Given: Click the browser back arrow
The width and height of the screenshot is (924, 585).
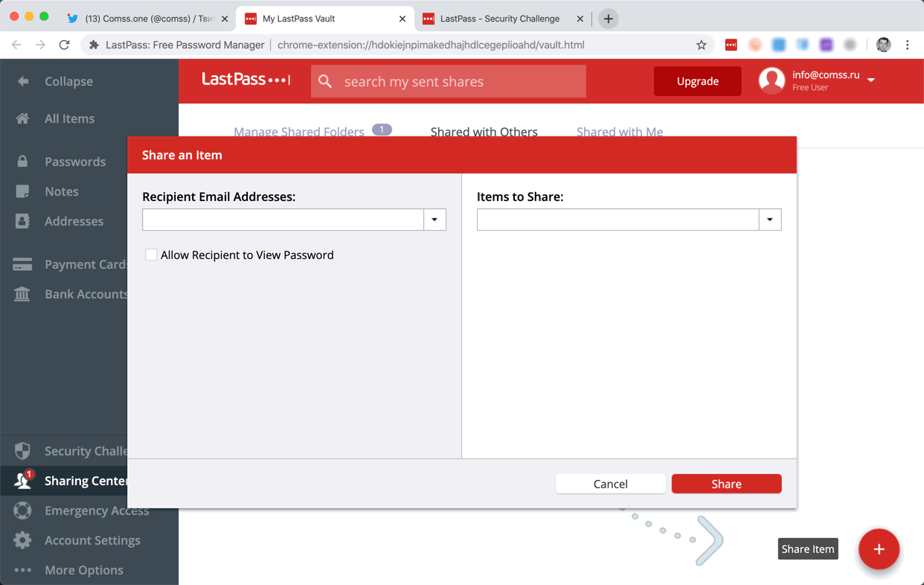Looking at the screenshot, I should pos(16,45).
